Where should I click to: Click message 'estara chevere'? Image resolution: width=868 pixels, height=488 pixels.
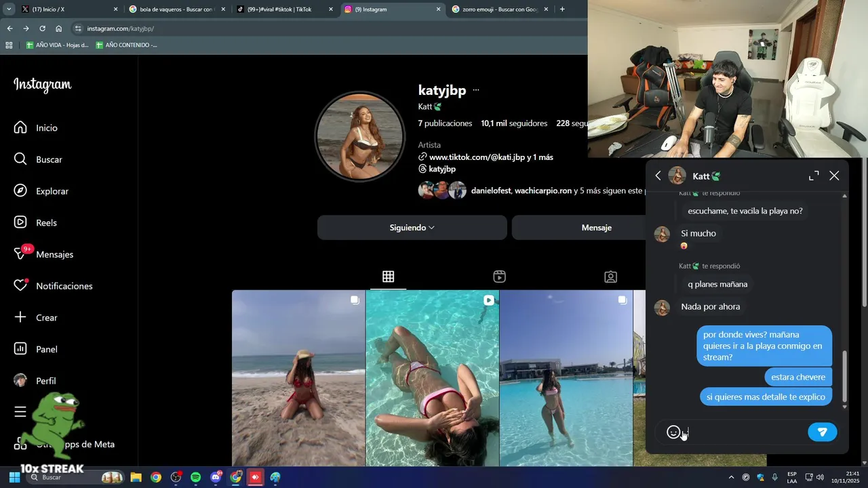[x=798, y=377]
